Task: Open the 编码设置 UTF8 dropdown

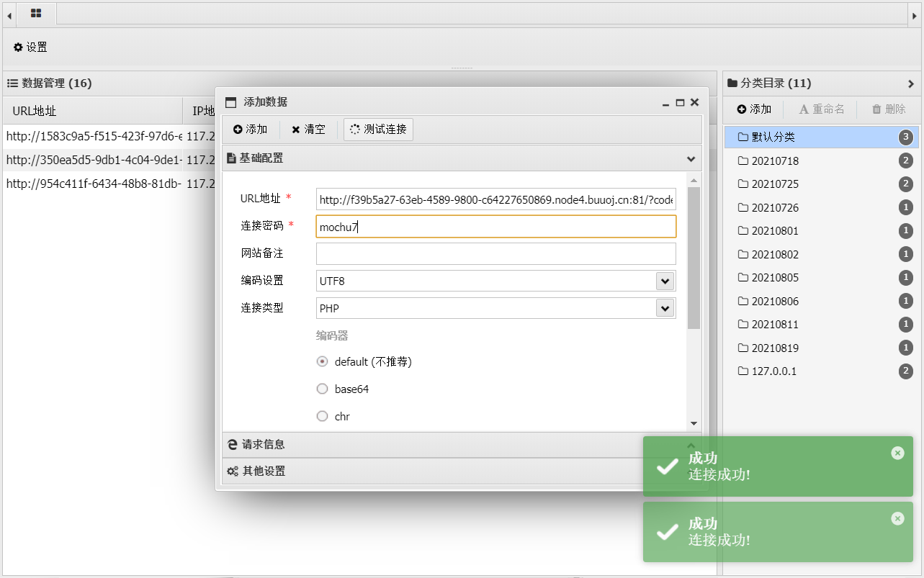Action: coord(664,281)
